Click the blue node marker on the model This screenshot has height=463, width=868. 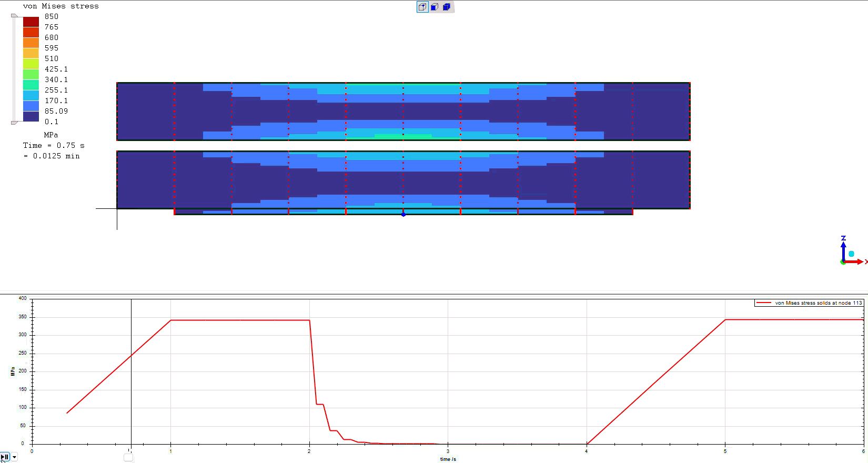coord(403,214)
